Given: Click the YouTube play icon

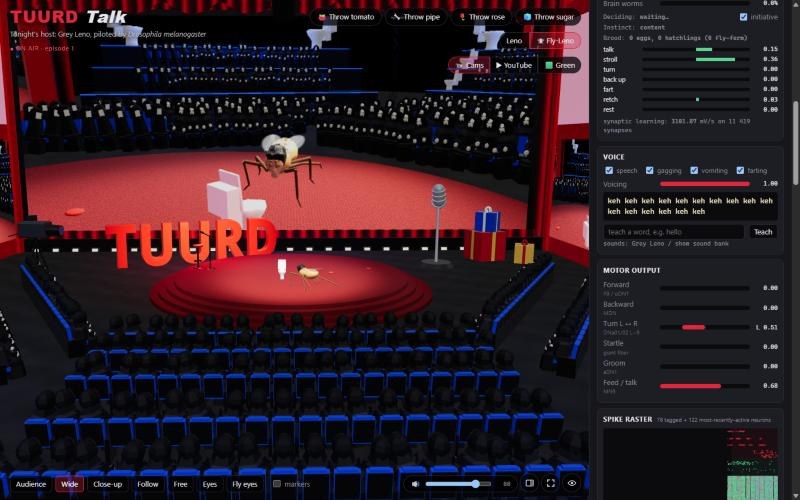Looking at the screenshot, I should point(498,65).
